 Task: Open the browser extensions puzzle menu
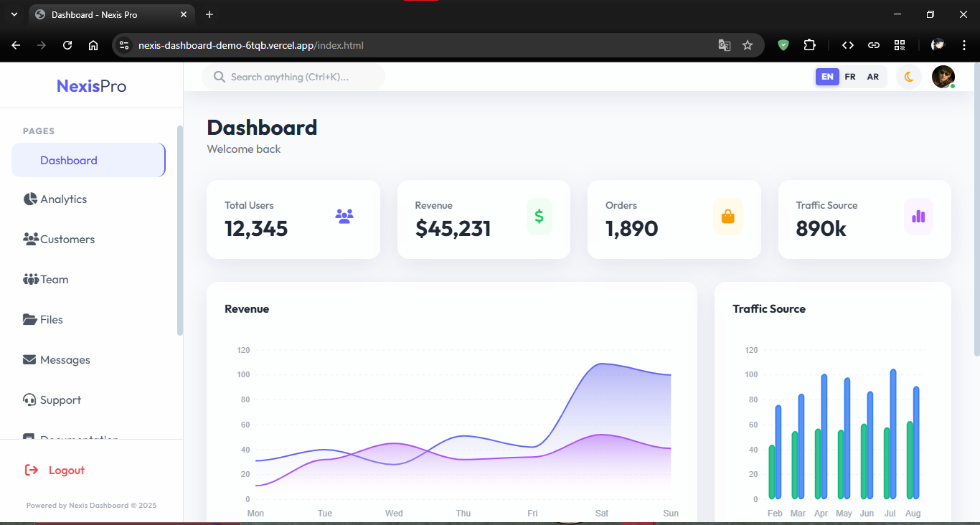pos(810,44)
